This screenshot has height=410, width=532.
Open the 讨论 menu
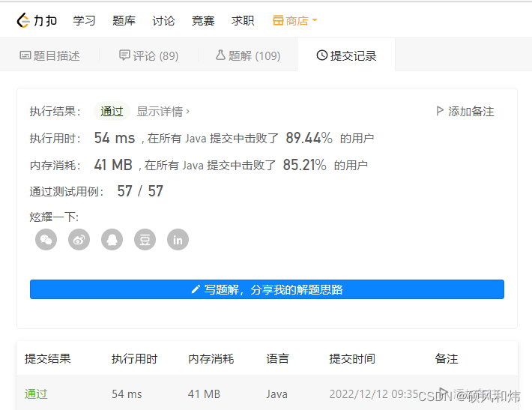point(163,21)
